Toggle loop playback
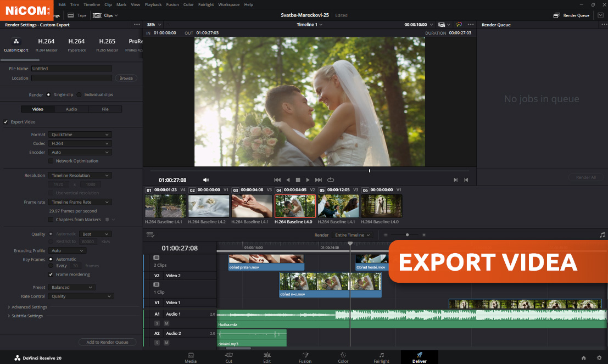608x364 pixels. click(331, 180)
